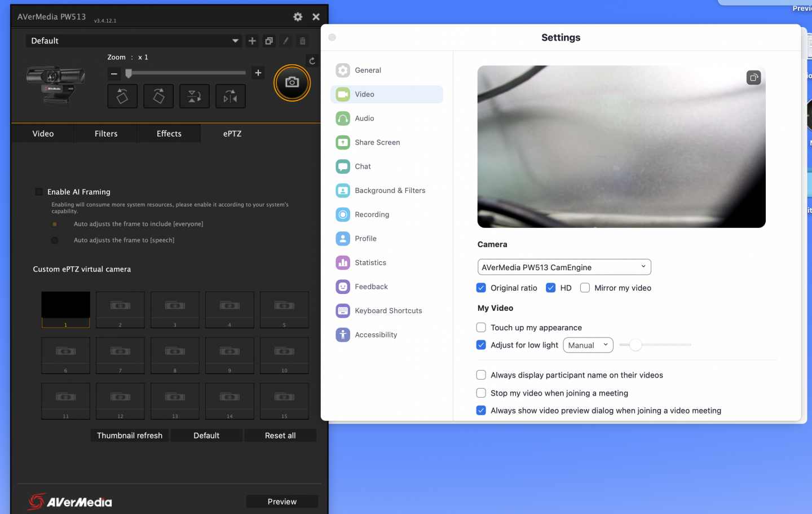Select ePTZ virtual camera preset 8
Image resolution: width=812 pixels, height=514 pixels.
click(175, 355)
